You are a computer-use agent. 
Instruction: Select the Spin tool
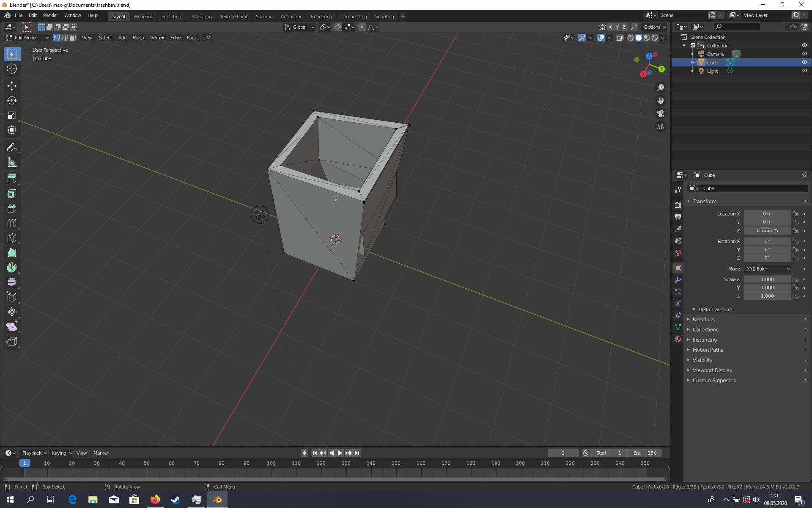(x=12, y=268)
